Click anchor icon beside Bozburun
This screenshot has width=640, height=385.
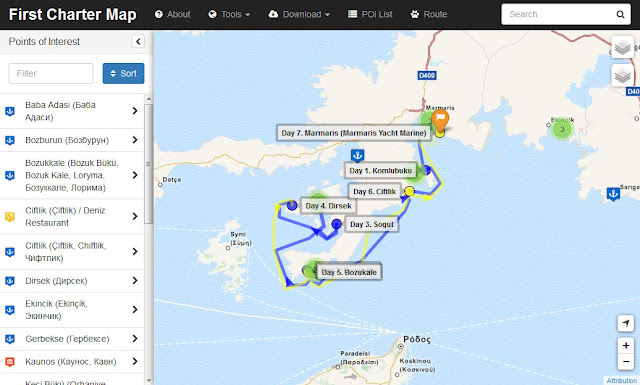point(10,140)
